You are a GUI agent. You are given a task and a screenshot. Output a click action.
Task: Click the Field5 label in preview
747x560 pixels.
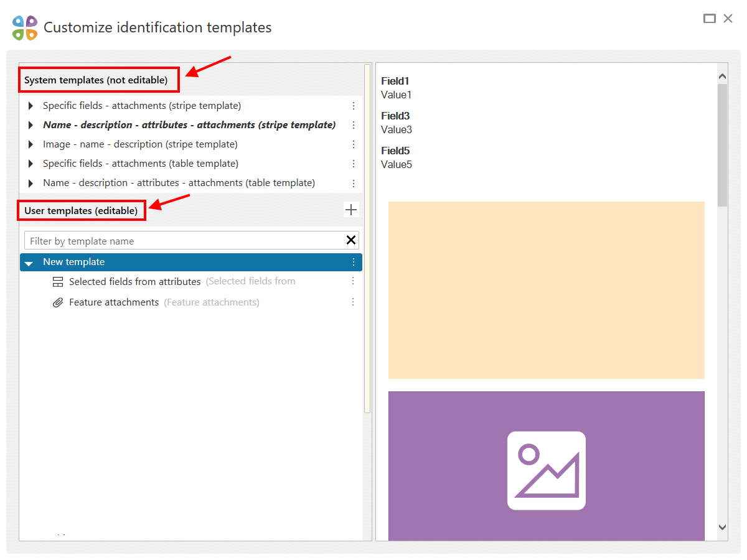click(395, 151)
